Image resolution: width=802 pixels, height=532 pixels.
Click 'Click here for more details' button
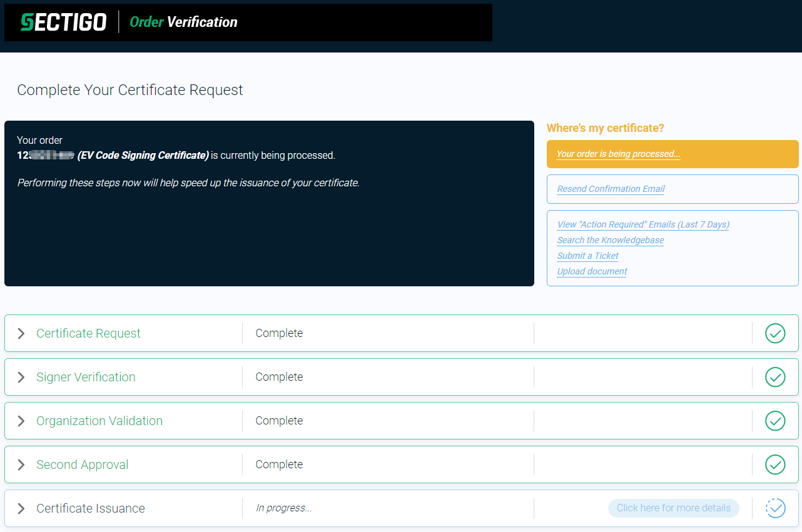673,508
